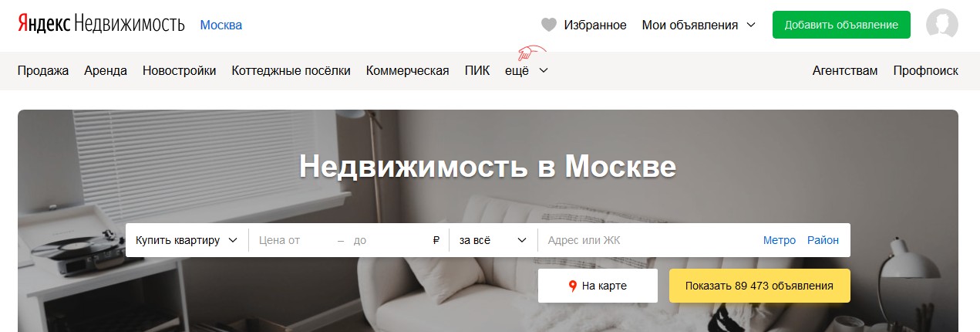Open the Метро filter link
This screenshot has height=332, width=980.
[x=780, y=240]
